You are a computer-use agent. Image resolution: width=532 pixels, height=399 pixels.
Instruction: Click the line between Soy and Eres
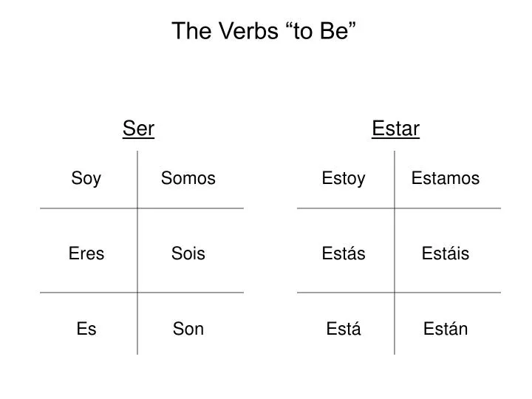pyautogui.click(x=89, y=208)
